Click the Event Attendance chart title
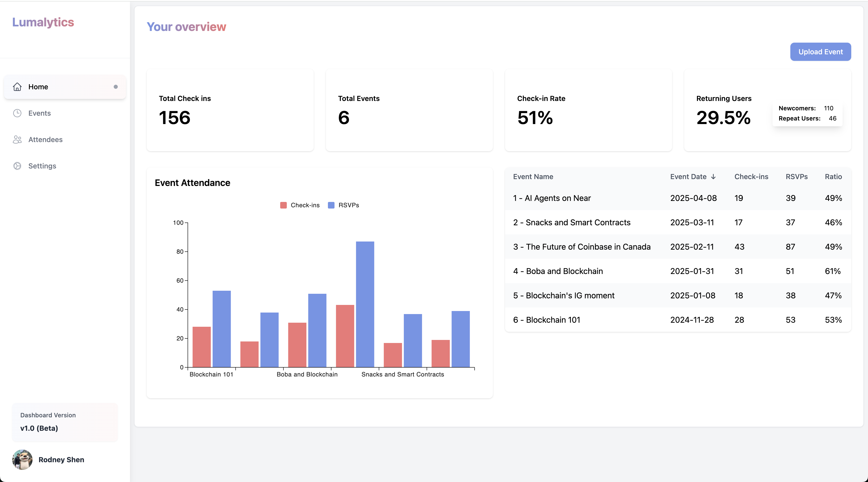The image size is (868, 482). click(192, 183)
